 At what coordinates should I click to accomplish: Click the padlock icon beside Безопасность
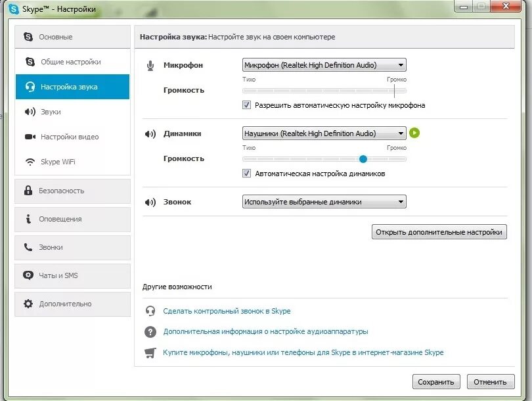click(x=28, y=191)
